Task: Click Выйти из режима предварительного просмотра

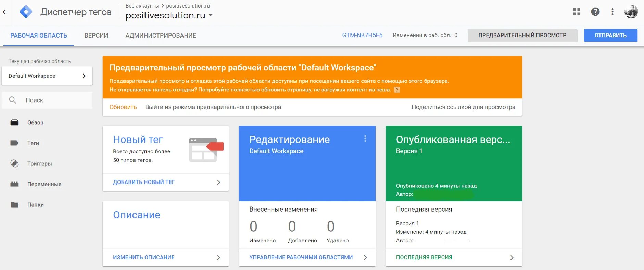Action: (x=213, y=107)
